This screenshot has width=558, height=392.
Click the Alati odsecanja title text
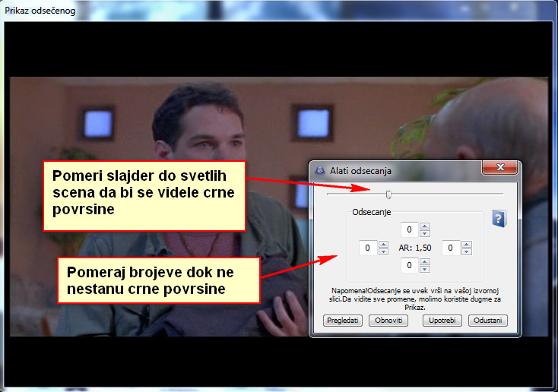click(360, 171)
